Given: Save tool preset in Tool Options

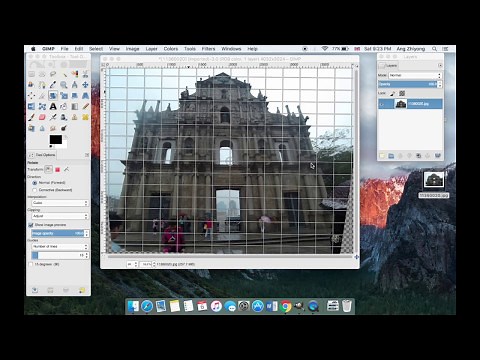Looking at the screenshot, I should pos(35,290).
